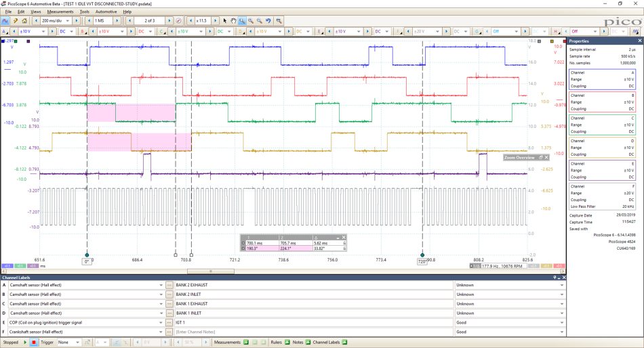Open the Automotive menu
644x348 pixels.
click(106, 12)
